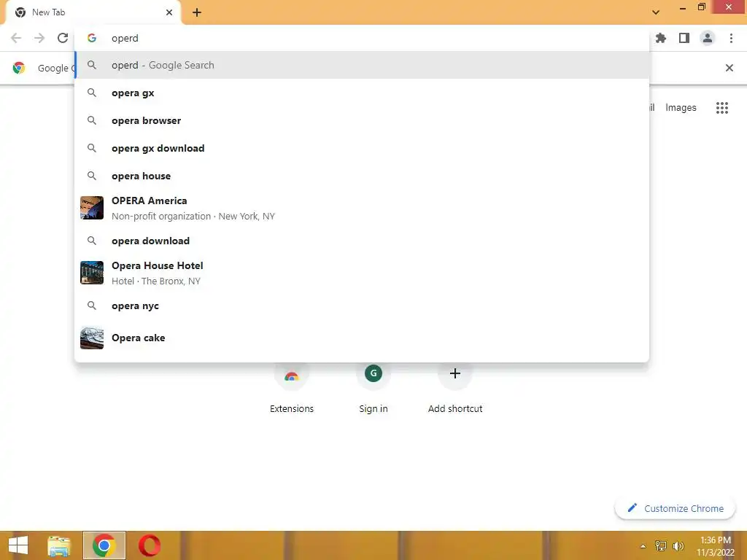Screen dimensions: 747x560
Task: Open a new tab with plus button
Action: [x=197, y=12]
